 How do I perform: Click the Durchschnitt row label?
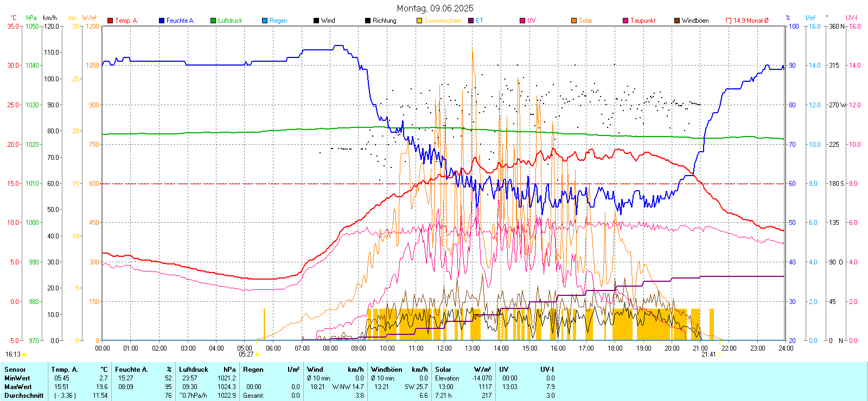[x=24, y=396]
